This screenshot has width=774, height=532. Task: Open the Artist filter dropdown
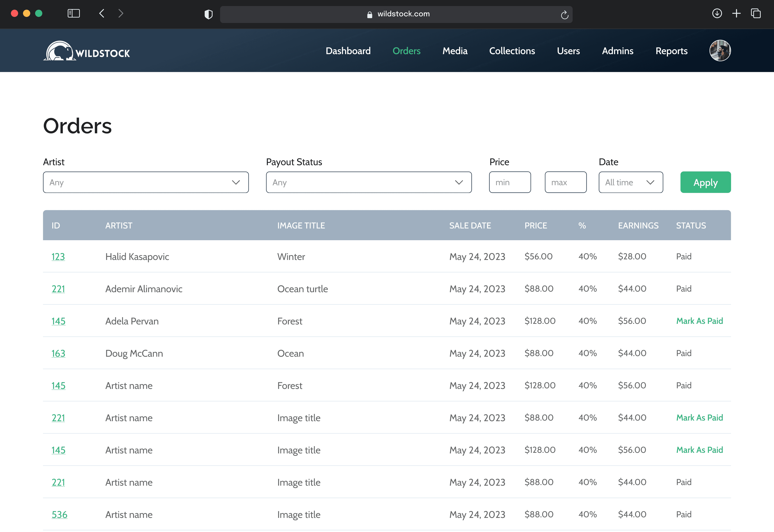pyautogui.click(x=146, y=182)
